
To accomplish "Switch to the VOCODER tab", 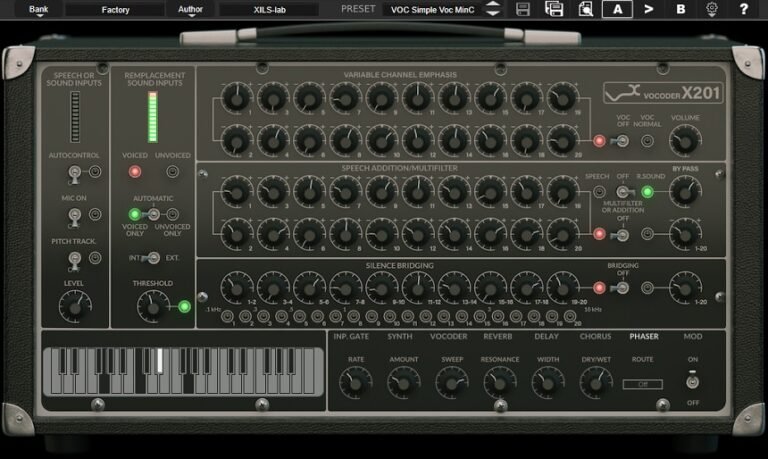I will [x=449, y=337].
